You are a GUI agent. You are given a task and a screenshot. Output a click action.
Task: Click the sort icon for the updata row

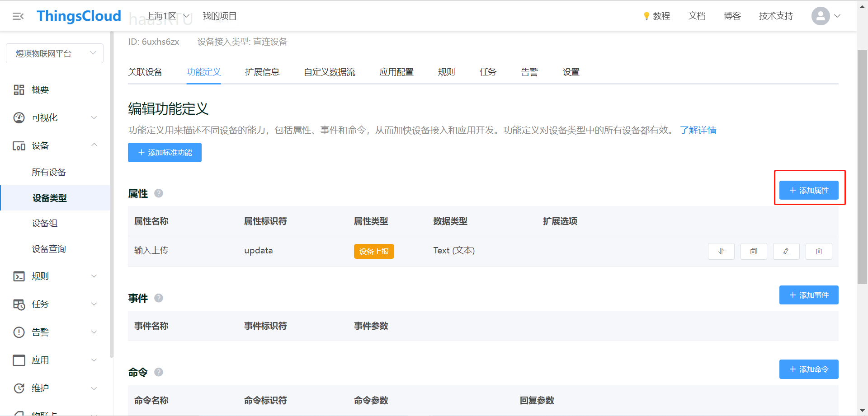pos(721,251)
